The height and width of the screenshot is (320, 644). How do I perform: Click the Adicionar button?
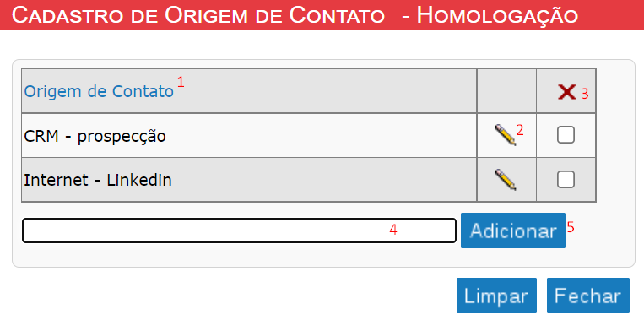[513, 231]
